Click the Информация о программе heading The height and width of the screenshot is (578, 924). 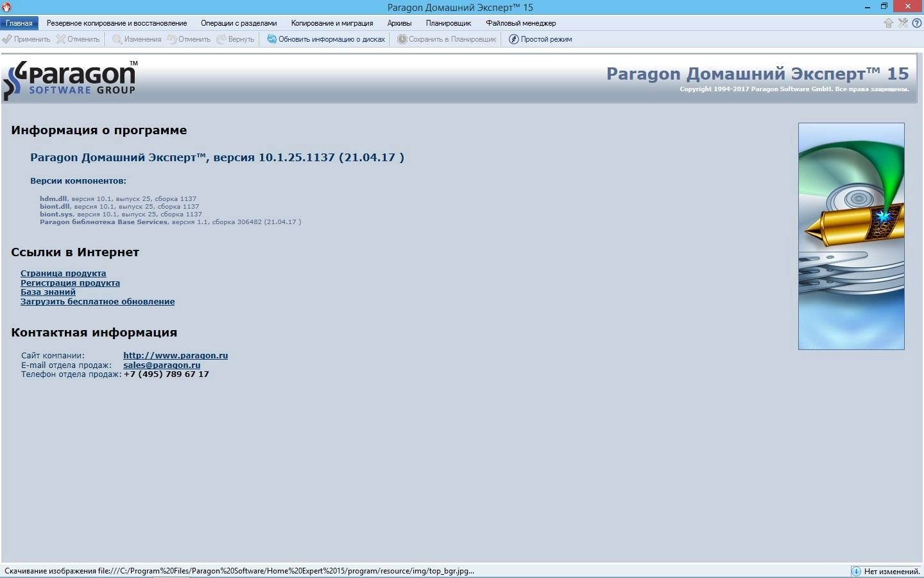pos(99,130)
